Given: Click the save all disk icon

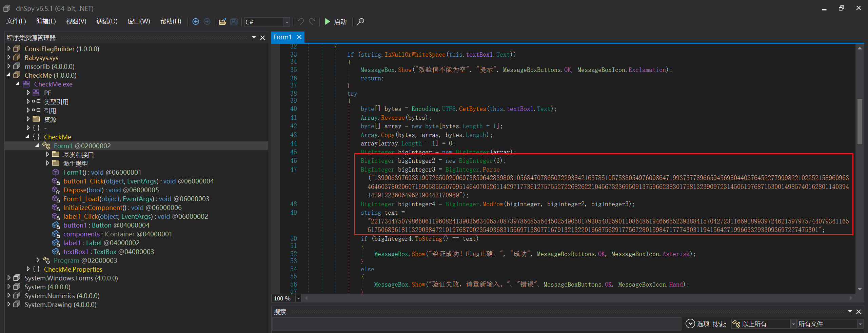Looking at the screenshot, I should pyautogui.click(x=234, y=22).
